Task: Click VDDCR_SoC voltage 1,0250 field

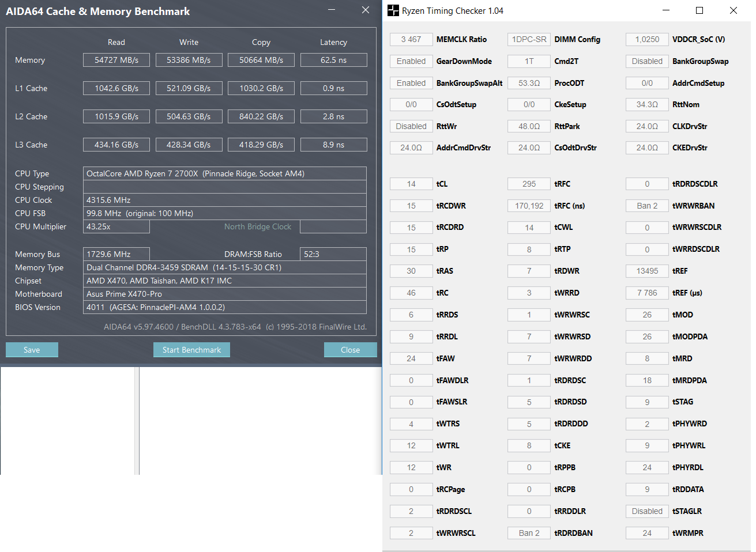Action: (647, 39)
